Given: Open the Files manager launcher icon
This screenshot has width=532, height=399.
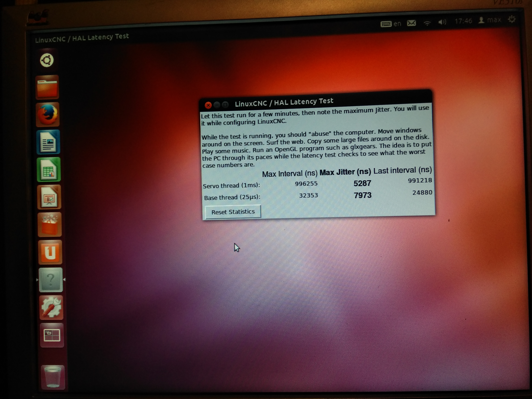Looking at the screenshot, I should 47,87.
